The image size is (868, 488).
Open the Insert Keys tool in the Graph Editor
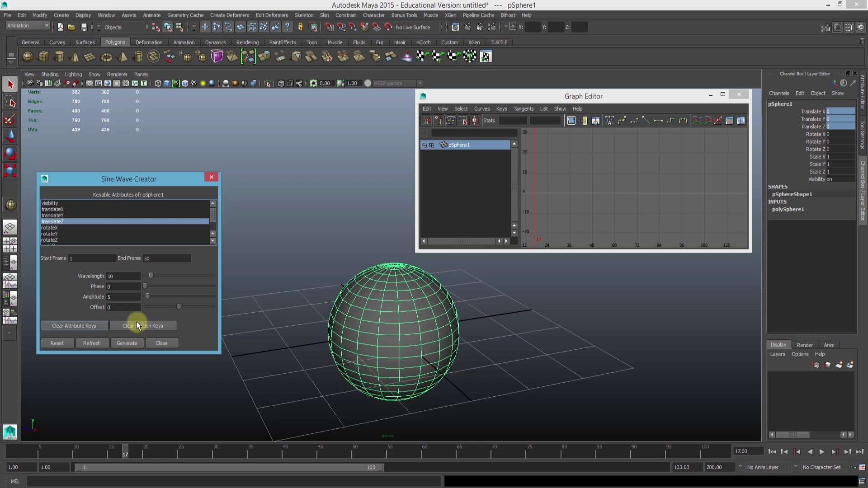[439, 120]
